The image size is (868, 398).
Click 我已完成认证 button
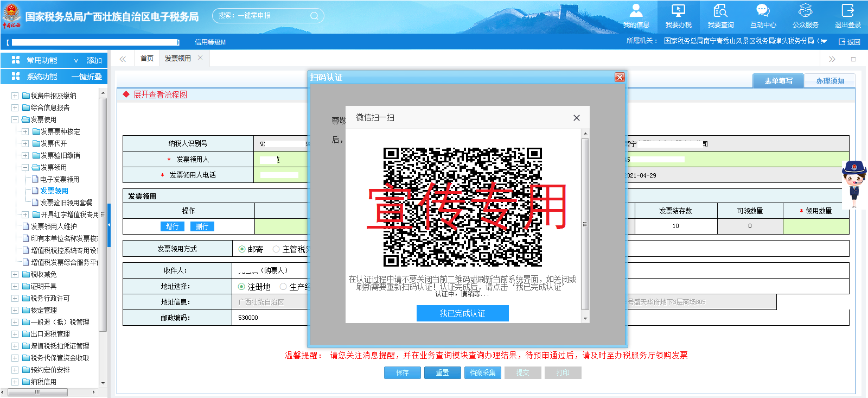tap(462, 313)
